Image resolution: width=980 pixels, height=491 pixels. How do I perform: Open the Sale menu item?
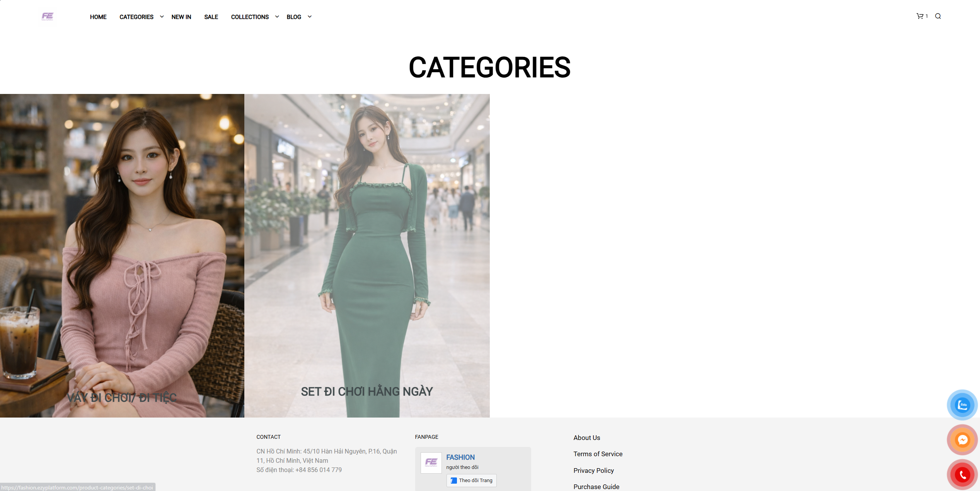coord(211,17)
